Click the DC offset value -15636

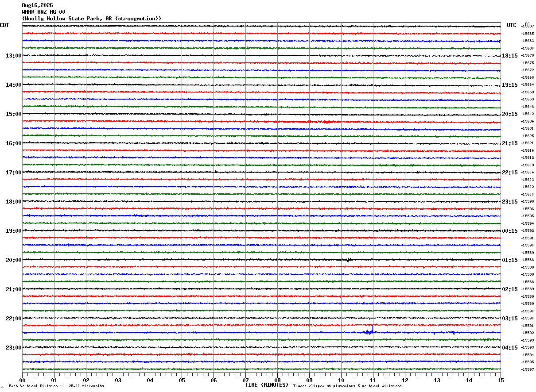[527, 121]
